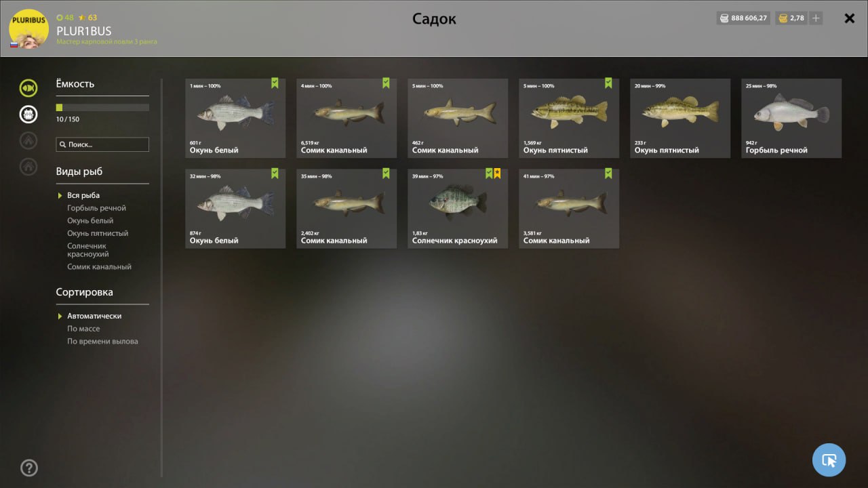Sort fish by По времени вылова
The image size is (868, 488).
[102, 342]
